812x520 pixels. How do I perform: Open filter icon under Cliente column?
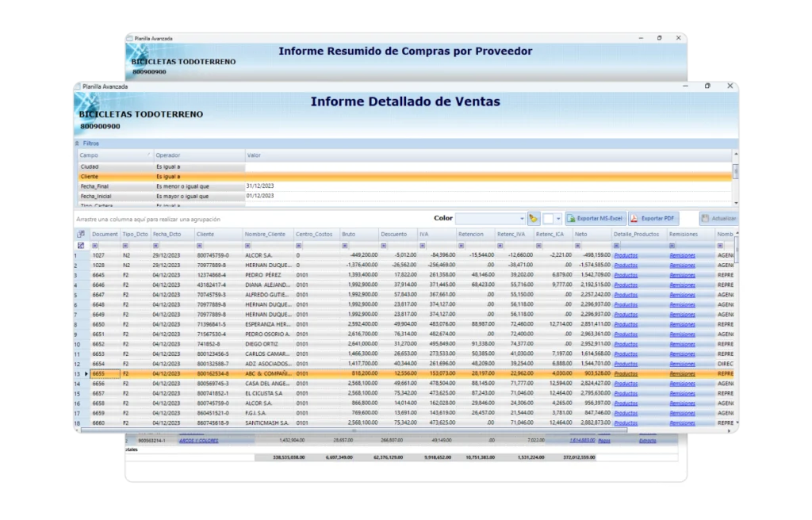(x=199, y=246)
